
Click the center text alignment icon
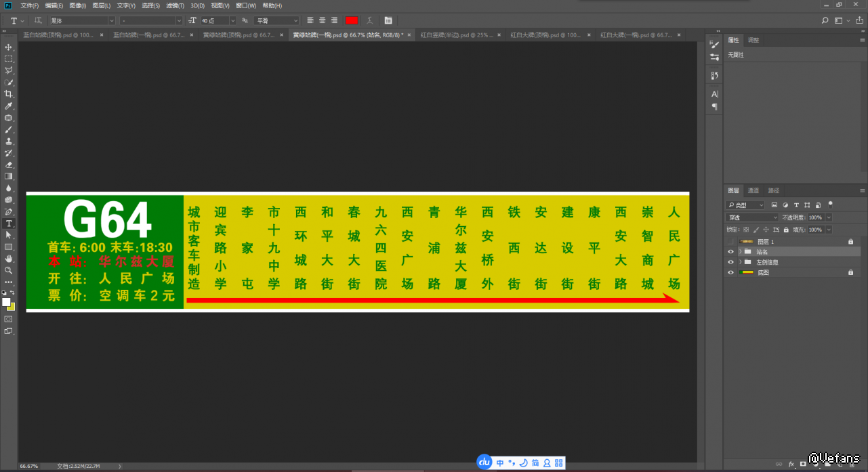tap(322, 21)
